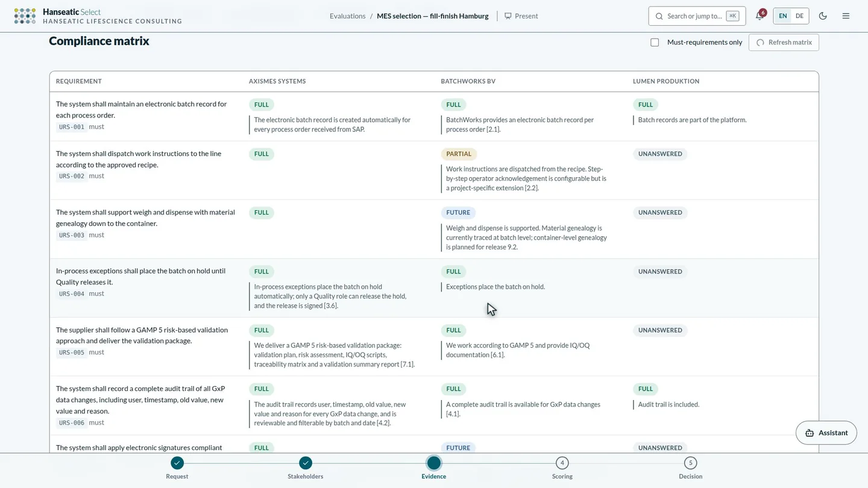
Task: Click the URS-002 requirement ID
Action: coord(72,177)
